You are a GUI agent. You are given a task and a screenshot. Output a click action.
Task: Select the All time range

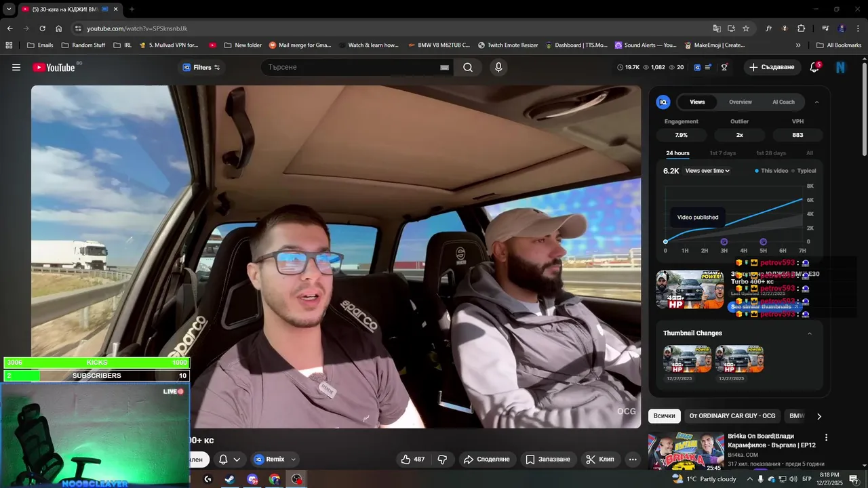tap(810, 153)
